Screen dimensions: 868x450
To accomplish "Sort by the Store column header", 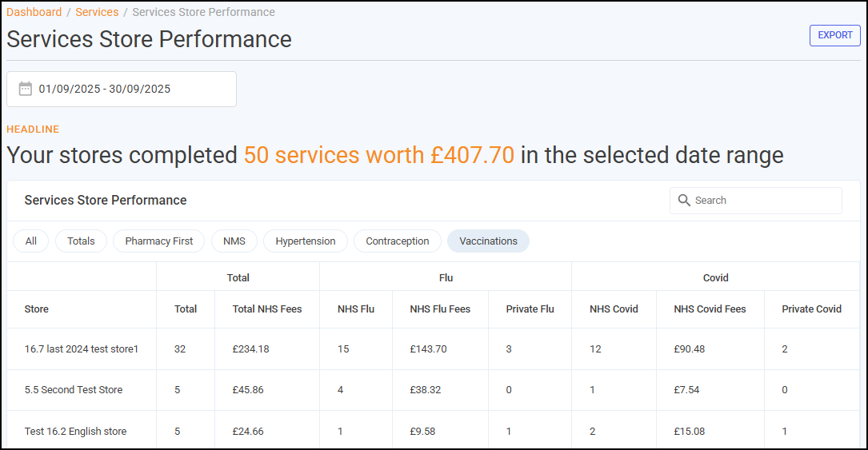I will pos(37,309).
